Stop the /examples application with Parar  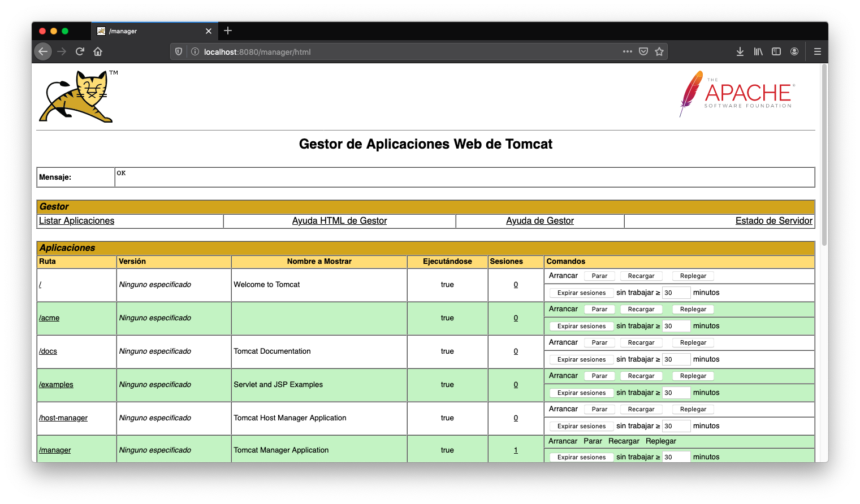[x=599, y=376]
